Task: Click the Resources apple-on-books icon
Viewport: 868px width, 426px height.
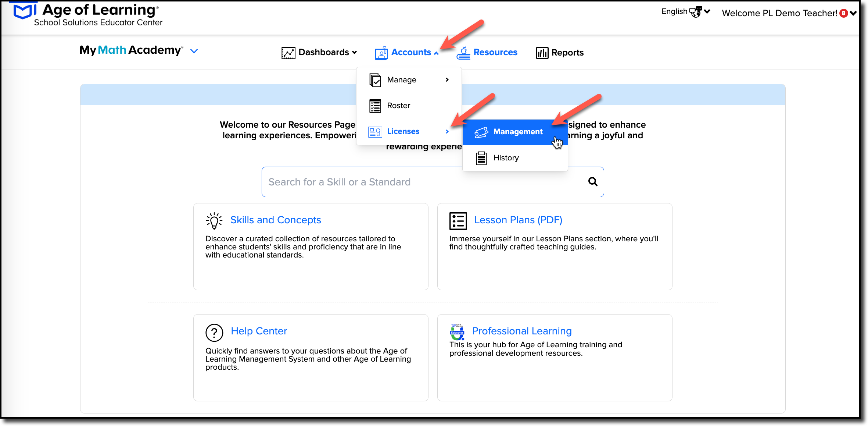Action: pyautogui.click(x=463, y=53)
